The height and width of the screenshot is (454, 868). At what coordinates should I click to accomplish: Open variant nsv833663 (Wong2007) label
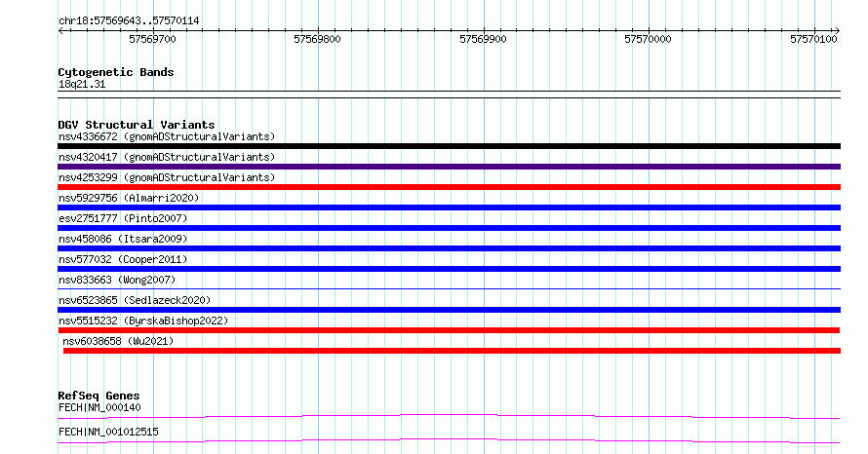point(117,280)
